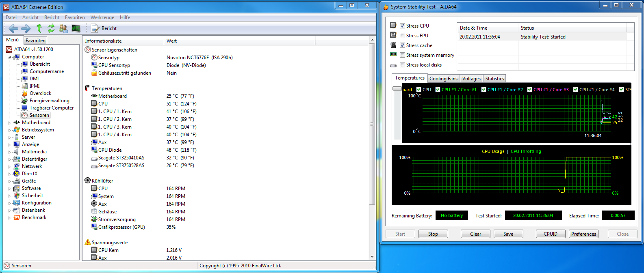Image resolution: width=644 pixels, height=273 pixels.
Task: Click the AIDA64 v1.50.1200 root icon
Action: (9, 49)
